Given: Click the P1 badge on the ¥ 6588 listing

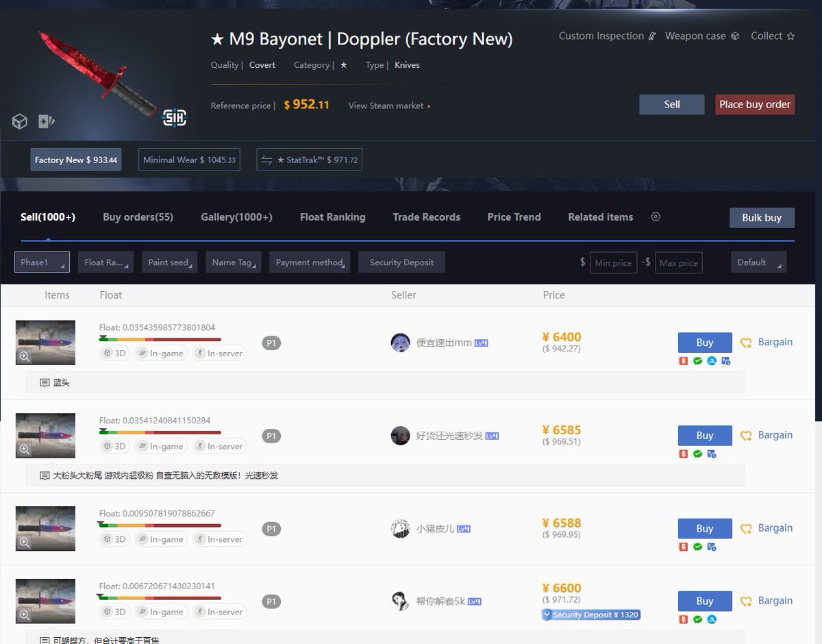Looking at the screenshot, I should pos(272,528).
